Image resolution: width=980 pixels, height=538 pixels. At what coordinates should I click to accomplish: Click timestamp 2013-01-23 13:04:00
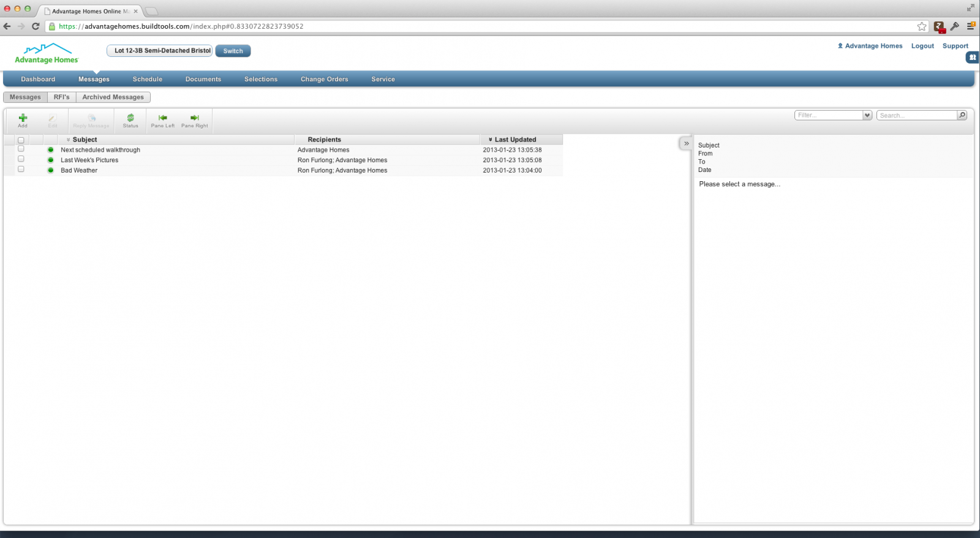(x=512, y=171)
